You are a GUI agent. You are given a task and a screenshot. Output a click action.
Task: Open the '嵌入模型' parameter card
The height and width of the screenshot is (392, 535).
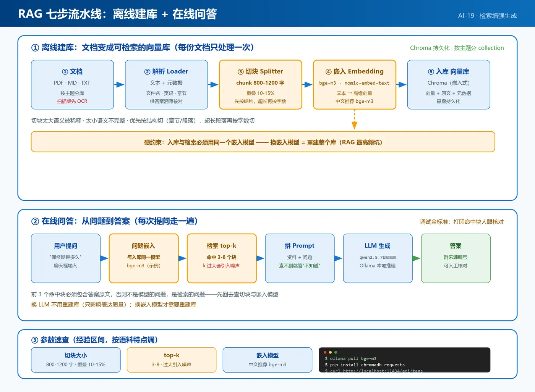tap(267, 360)
